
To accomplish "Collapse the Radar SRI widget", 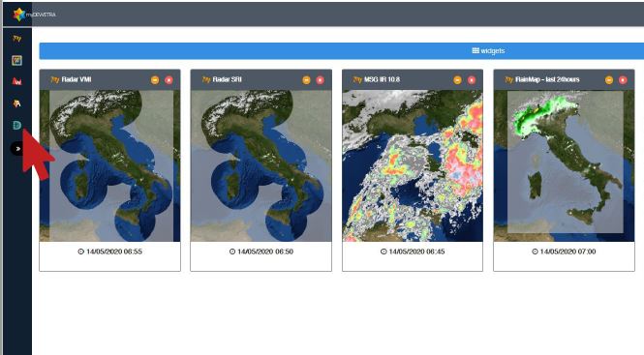I will point(306,80).
